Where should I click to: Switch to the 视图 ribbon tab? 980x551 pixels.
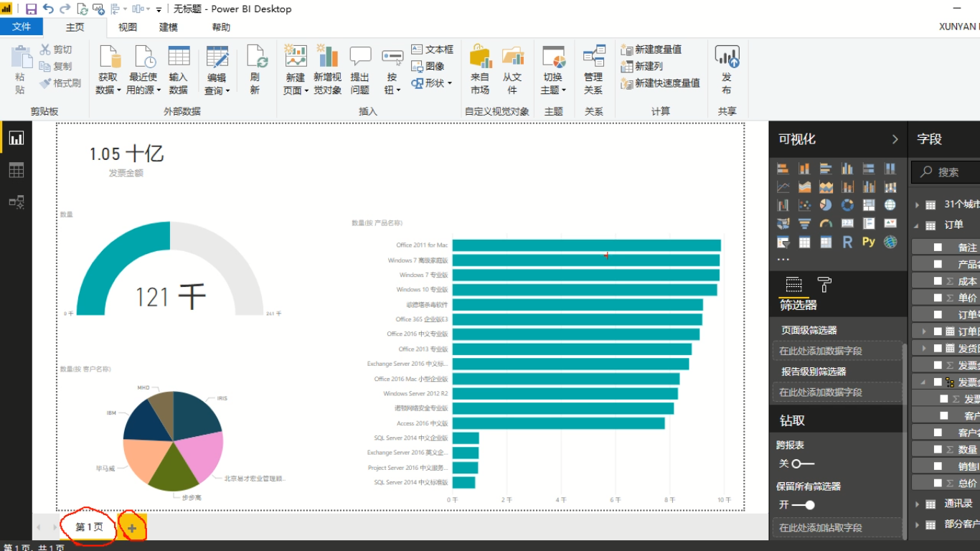click(x=128, y=27)
